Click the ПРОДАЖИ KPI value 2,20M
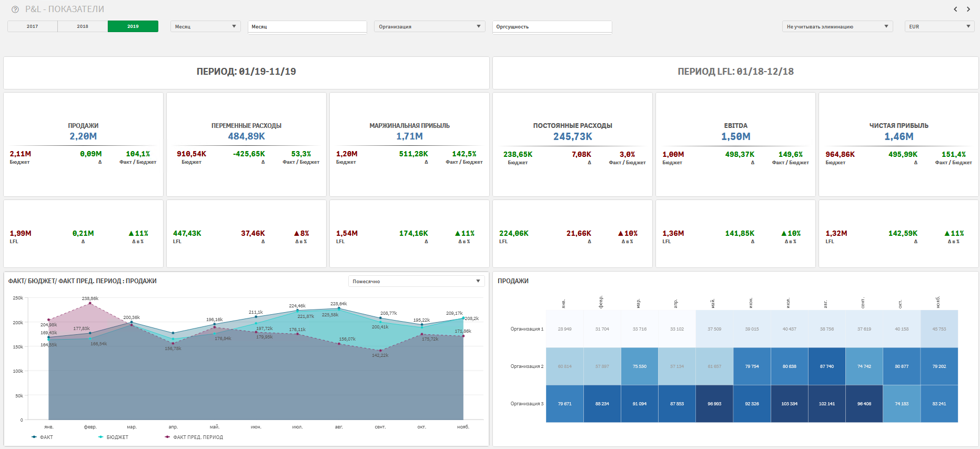 [x=83, y=136]
